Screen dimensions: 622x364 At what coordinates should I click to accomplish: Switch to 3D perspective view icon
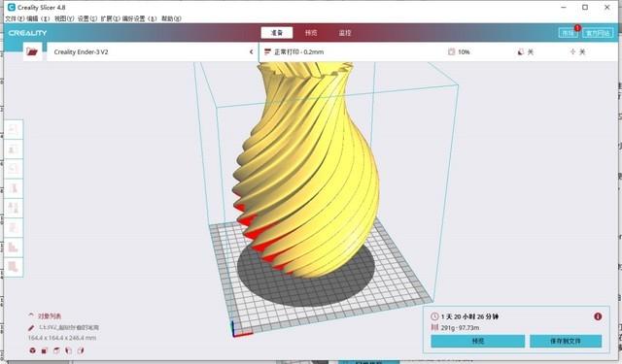[32, 350]
